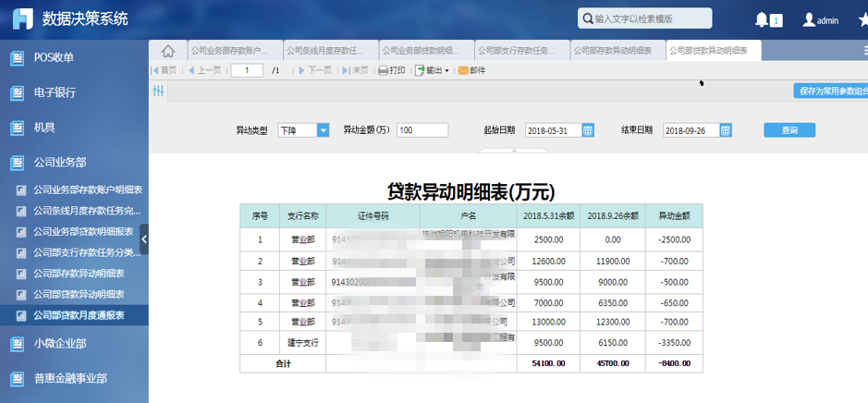Click the 支行名称 column header
The image size is (868, 403).
[303, 216]
